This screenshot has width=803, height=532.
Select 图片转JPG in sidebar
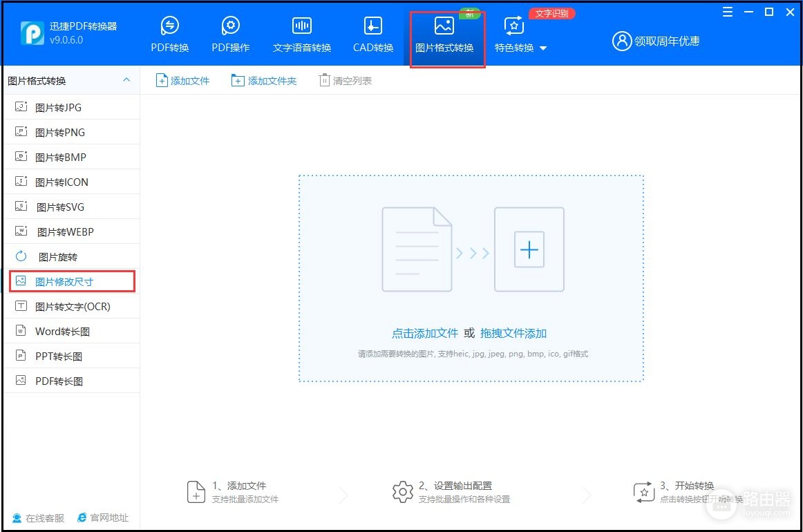pyautogui.click(x=72, y=107)
